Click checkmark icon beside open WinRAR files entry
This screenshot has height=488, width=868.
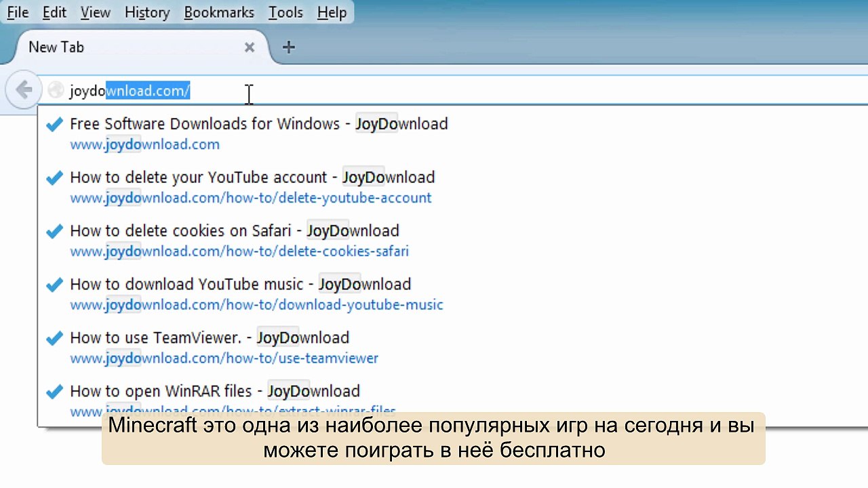[x=54, y=392]
